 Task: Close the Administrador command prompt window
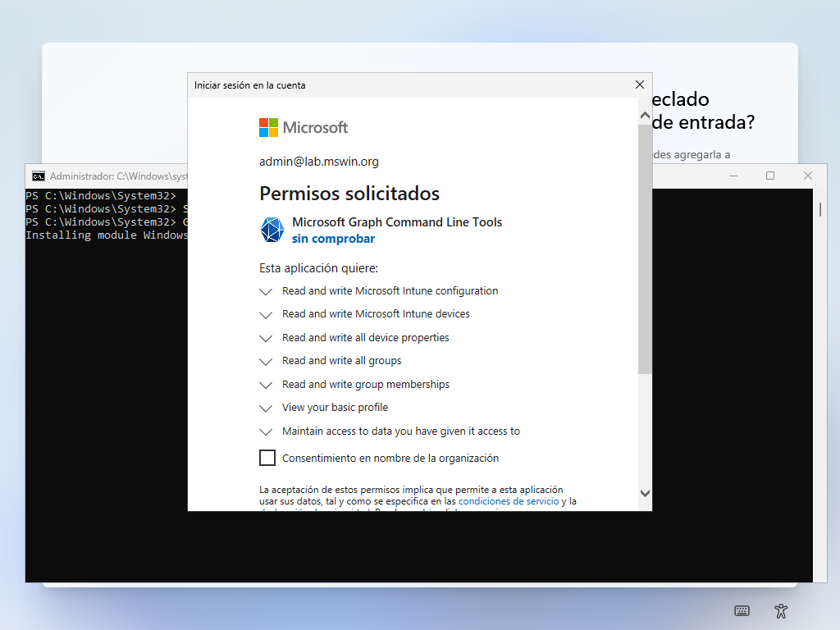click(x=808, y=176)
